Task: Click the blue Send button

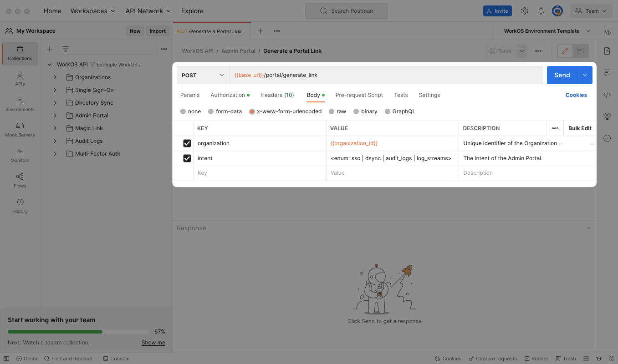Action: tap(562, 75)
